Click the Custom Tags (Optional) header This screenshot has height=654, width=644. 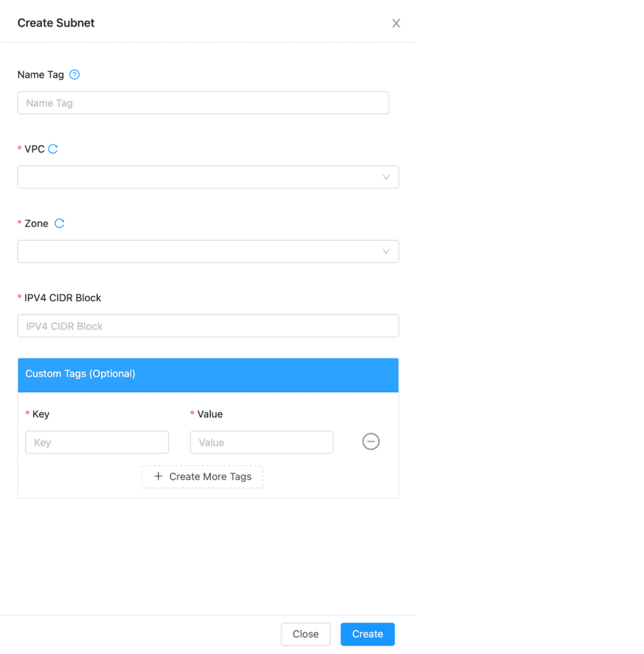208,375
